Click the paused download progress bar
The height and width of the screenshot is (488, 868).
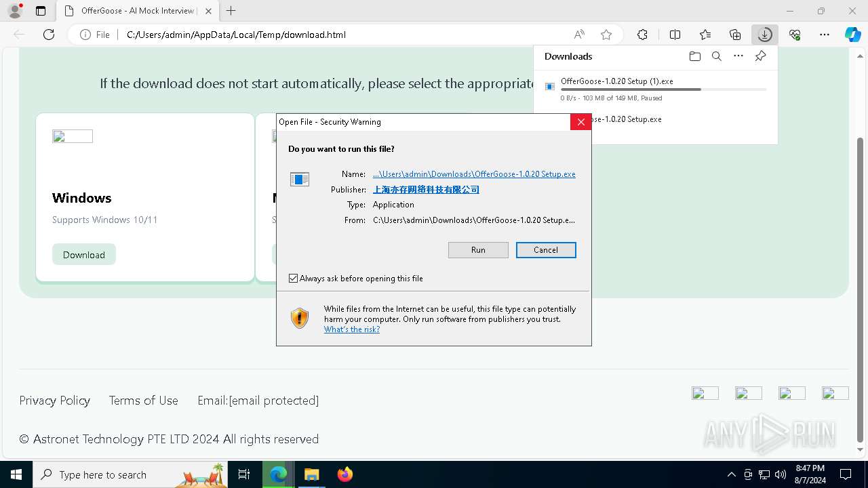664,89
